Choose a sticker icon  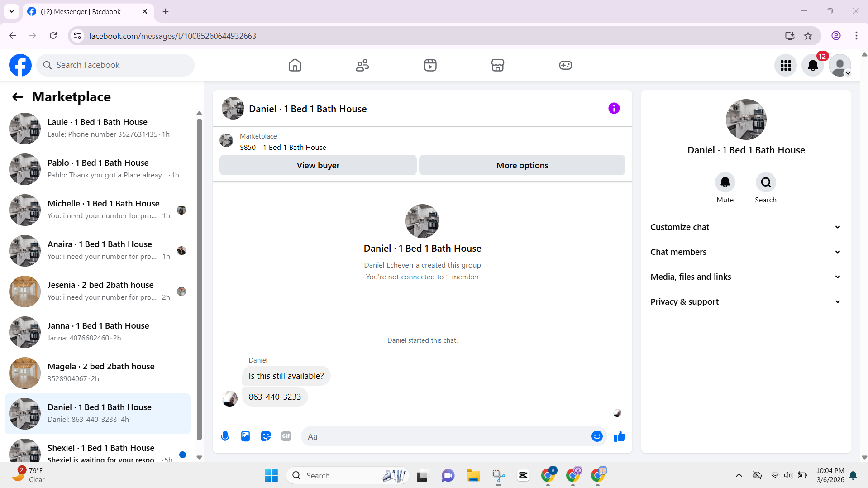(x=266, y=436)
